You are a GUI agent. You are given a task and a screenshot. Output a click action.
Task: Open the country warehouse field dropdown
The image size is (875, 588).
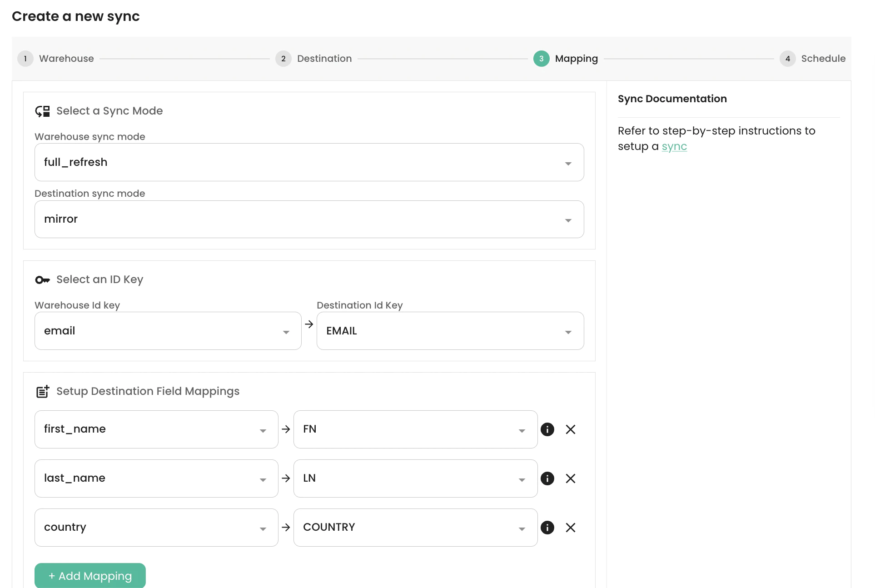coord(156,528)
